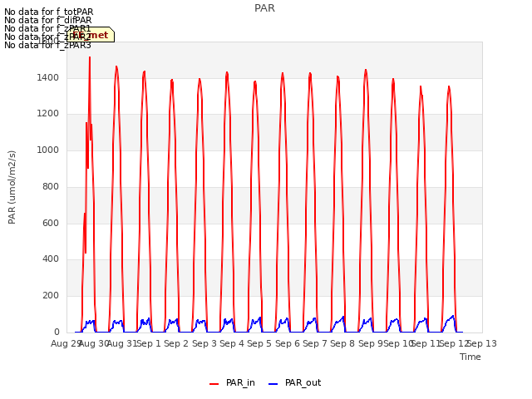Click the tallest PAR_in spike on Aug 29
Screen dimensions: 532x399
pos(90,57)
